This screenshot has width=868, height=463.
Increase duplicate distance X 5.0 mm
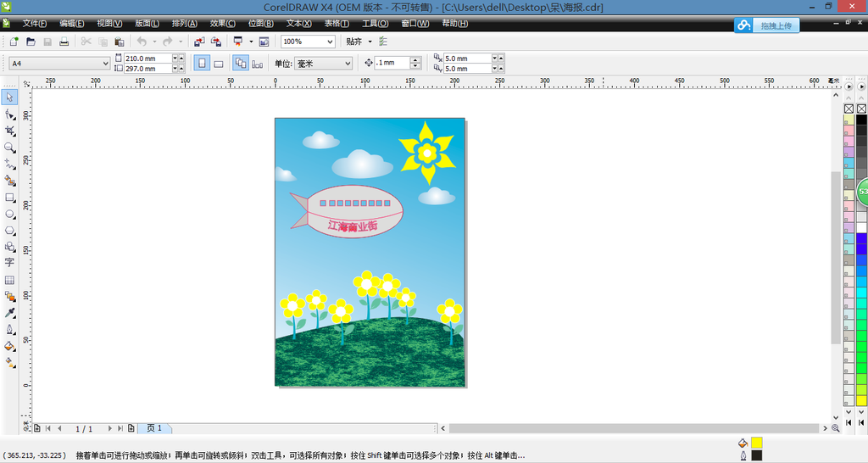501,59
